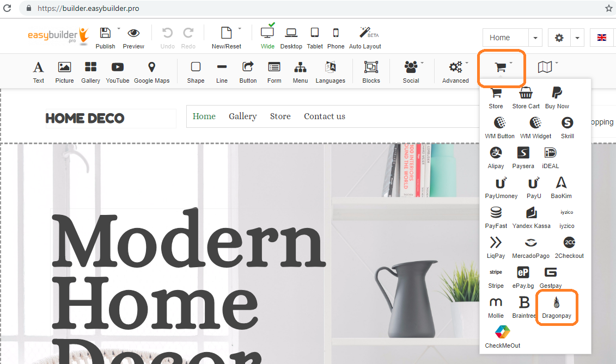Click New/Reset page icon
The image size is (616, 364).
226,33
